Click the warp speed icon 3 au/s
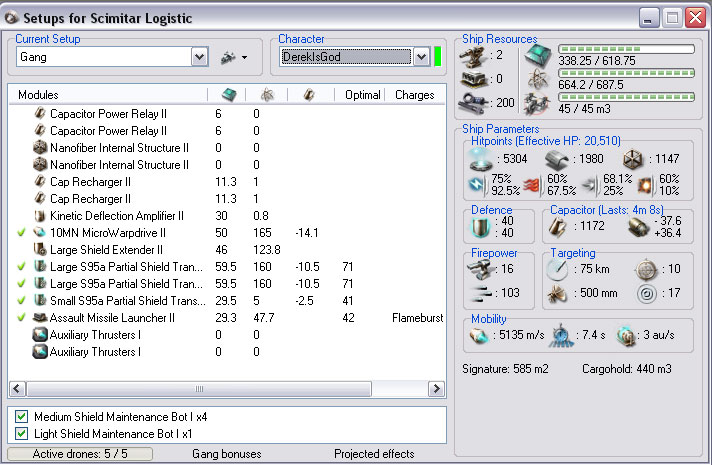 (x=626, y=336)
